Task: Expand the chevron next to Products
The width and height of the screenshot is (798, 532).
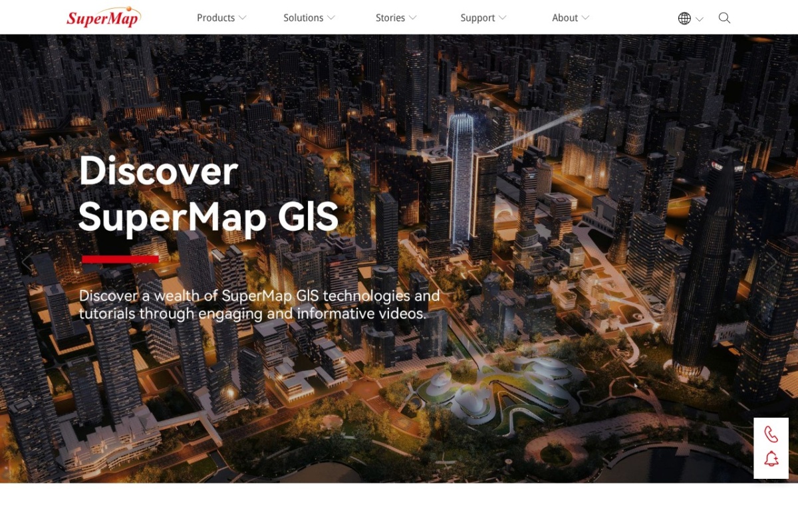Action: pyautogui.click(x=243, y=18)
